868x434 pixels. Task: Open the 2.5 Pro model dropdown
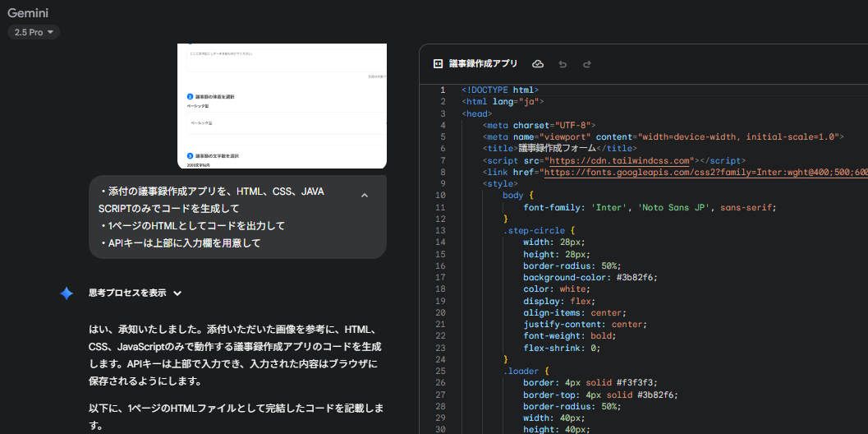point(34,32)
